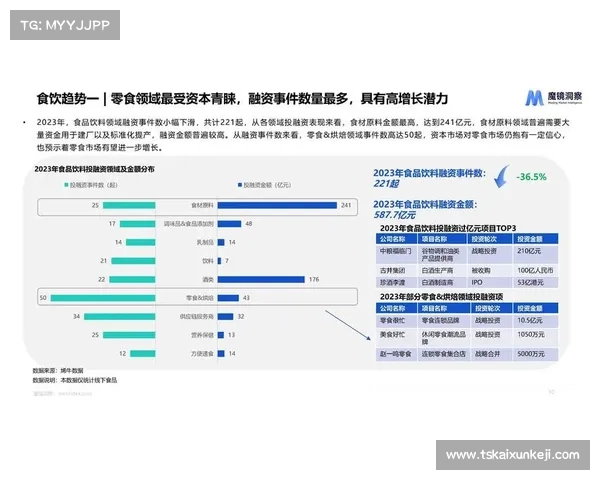Click the 食材原料 blue bar valued 241
Viewport: 600px width, 480px height.
pyautogui.click(x=277, y=205)
